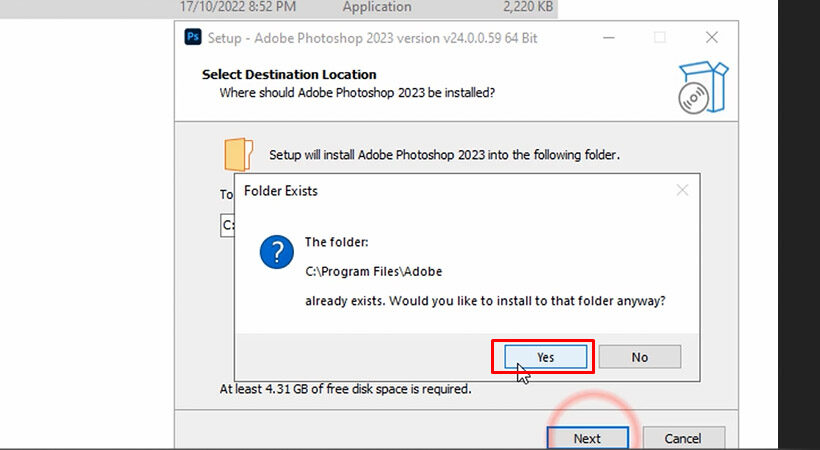The width and height of the screenshot is (820, 450).
Task: Select the Application file type cell
Action: 377,7
